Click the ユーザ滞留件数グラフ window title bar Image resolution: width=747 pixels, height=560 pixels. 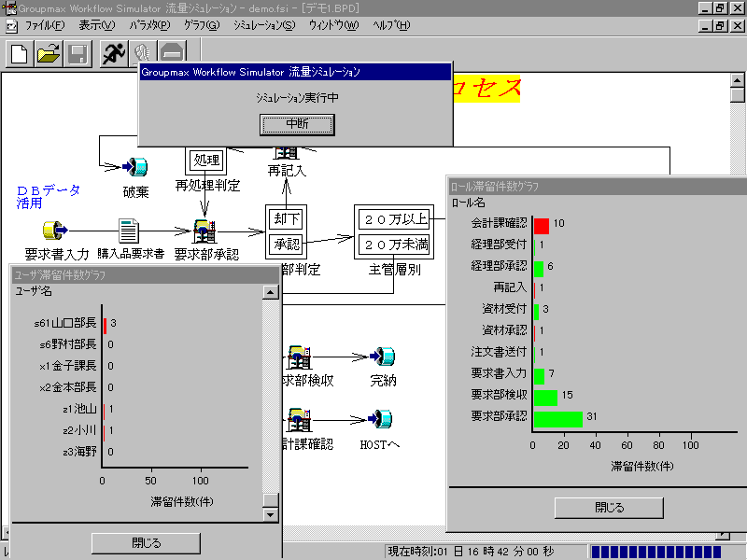point(146,274)
